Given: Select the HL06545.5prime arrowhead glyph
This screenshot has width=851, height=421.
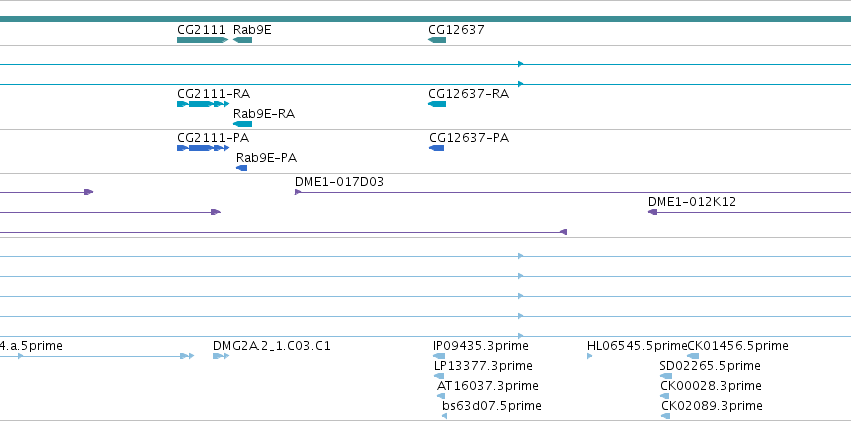Looking at the screenshot, I should point(590,356).
